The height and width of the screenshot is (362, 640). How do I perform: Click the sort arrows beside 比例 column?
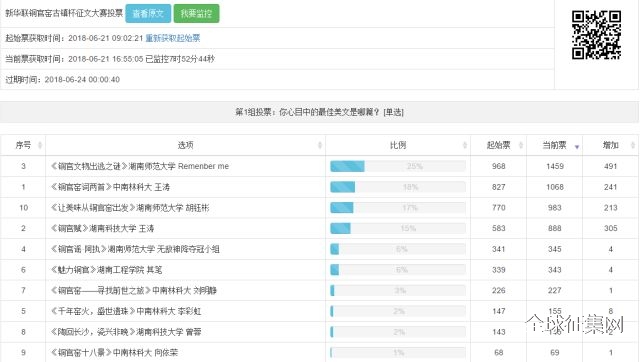[465, 145]
